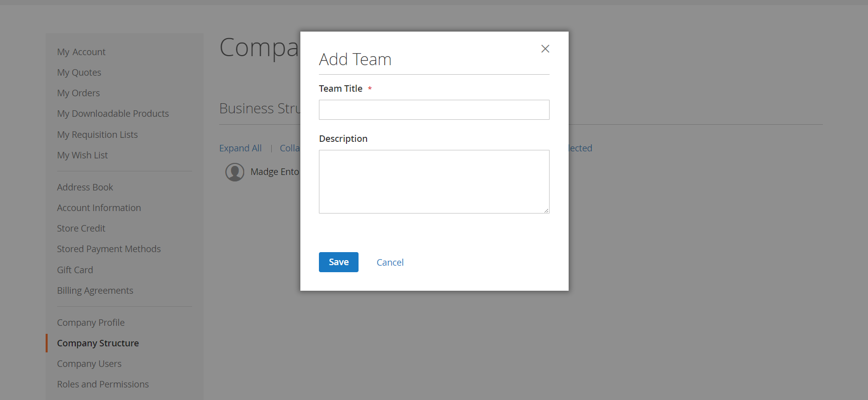Expand All business structure nodes
This screenshot has width=868, height=400.
240,148
